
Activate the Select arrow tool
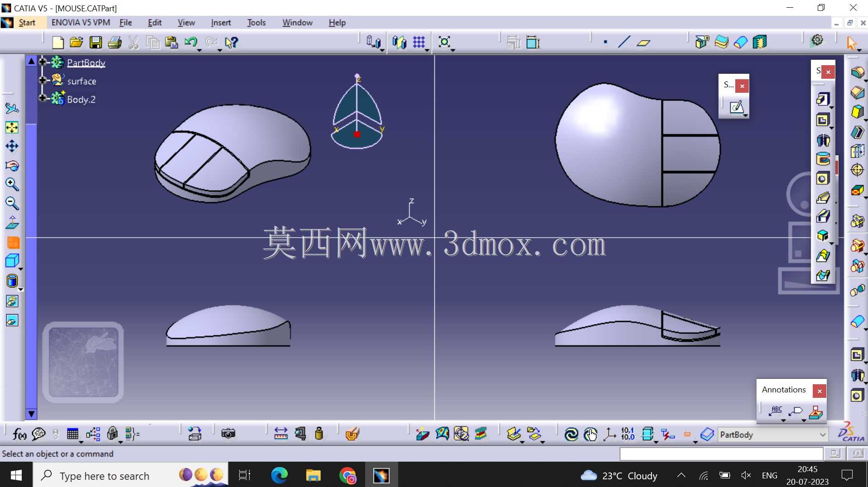click(x=852, y=43)
